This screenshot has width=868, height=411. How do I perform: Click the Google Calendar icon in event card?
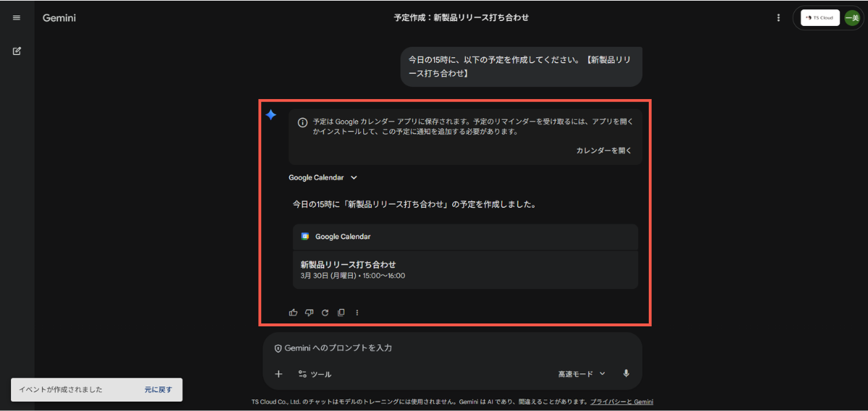[305, 237]
